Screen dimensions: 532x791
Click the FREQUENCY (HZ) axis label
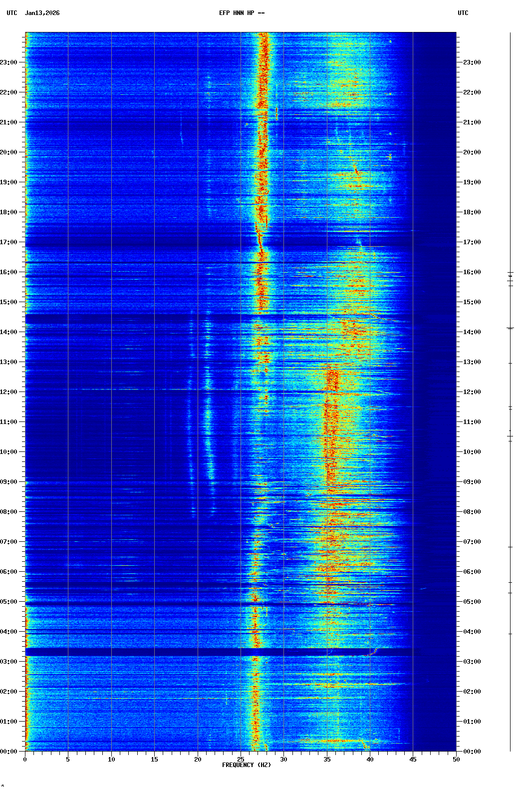click(x=247, y=765)
